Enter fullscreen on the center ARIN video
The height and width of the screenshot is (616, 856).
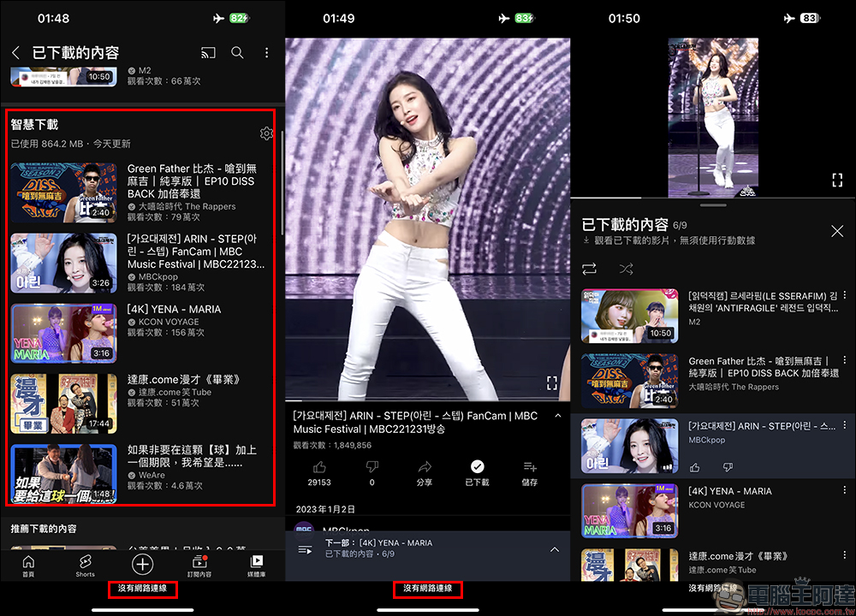coord(552,383)
